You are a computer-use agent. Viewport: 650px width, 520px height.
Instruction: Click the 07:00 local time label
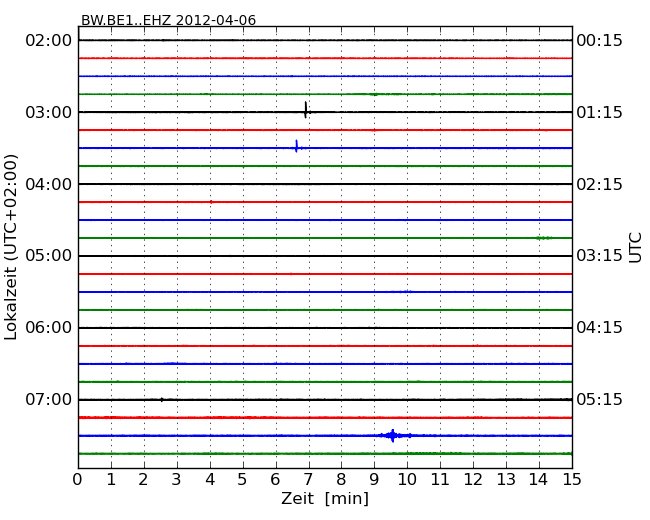pos(49,399)
